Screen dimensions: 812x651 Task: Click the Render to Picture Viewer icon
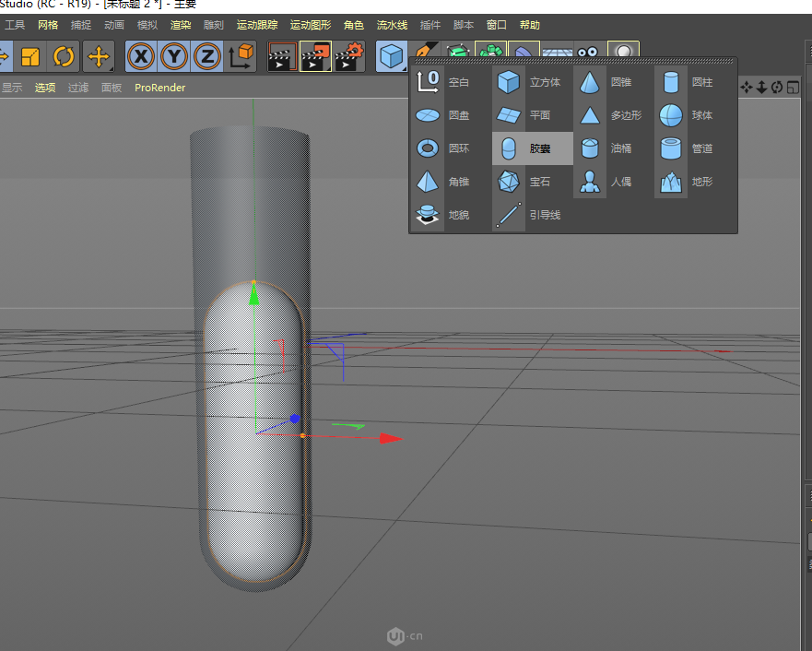pyautogui.click(x=314, y=56)
